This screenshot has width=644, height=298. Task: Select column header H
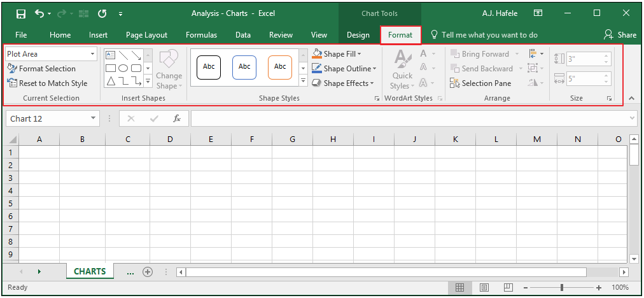tap(333, 139)
